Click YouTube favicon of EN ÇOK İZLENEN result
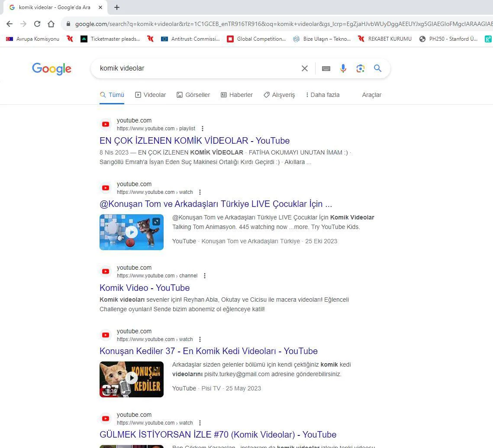 click(x=106, y=124)
